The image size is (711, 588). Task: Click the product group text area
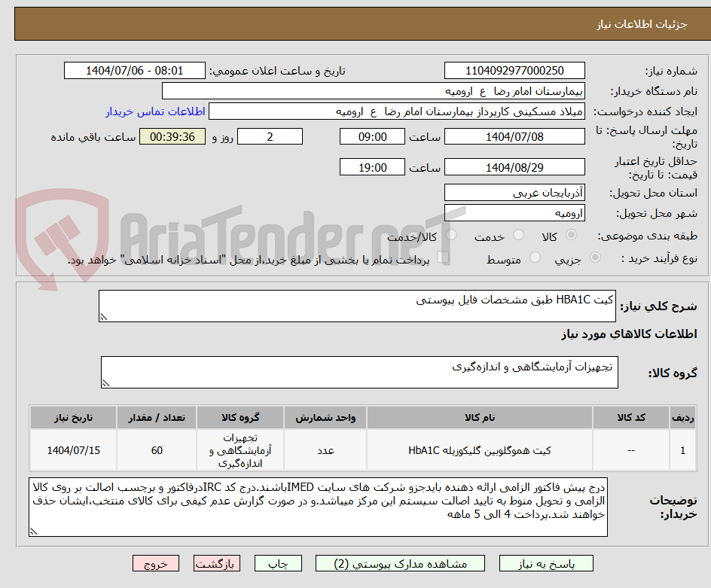click(x=359, y=372)
